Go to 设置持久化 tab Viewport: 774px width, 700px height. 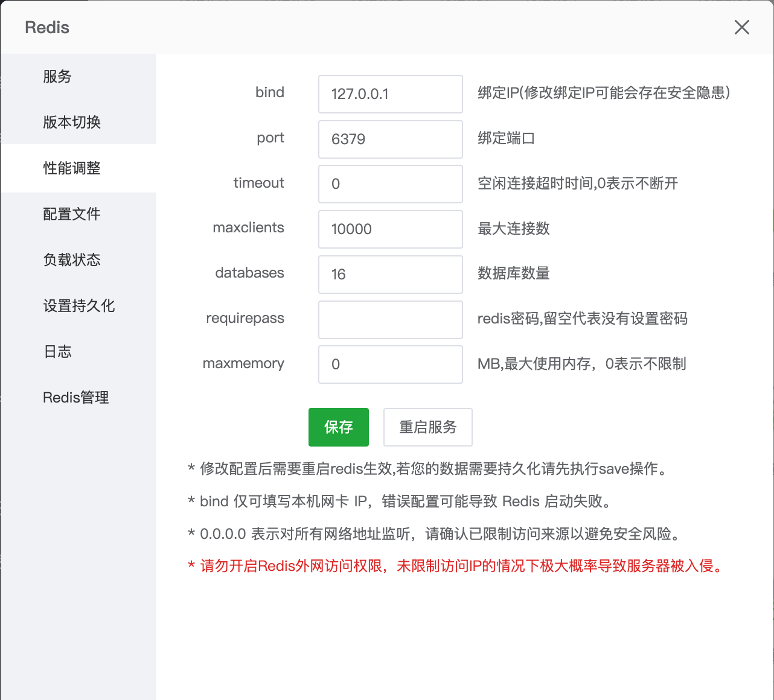[78, 305]
